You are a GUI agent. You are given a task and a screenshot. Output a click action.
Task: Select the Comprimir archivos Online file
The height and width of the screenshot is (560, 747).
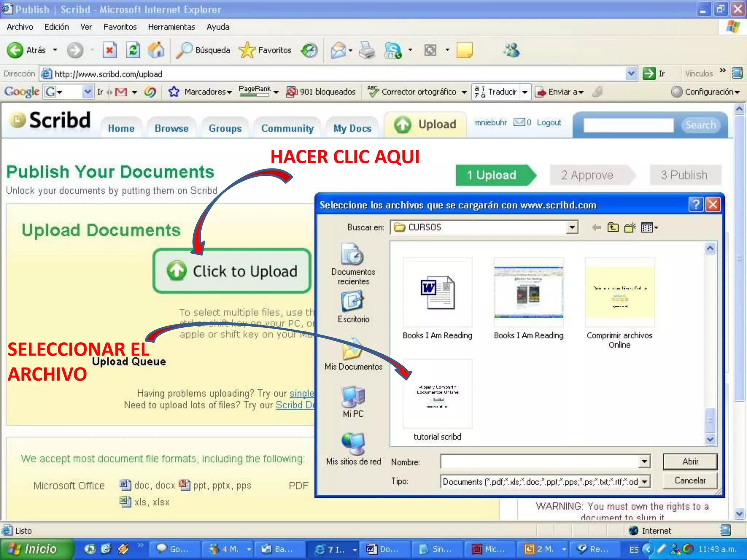[x=619, y=303]
